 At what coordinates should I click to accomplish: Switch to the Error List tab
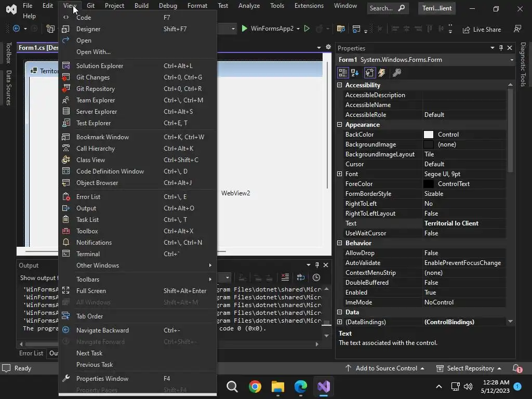click(31, 353)
